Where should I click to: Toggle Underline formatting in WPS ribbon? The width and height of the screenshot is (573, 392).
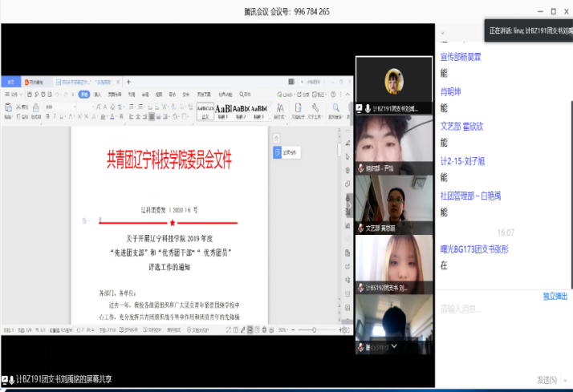[x=59, y=115]
